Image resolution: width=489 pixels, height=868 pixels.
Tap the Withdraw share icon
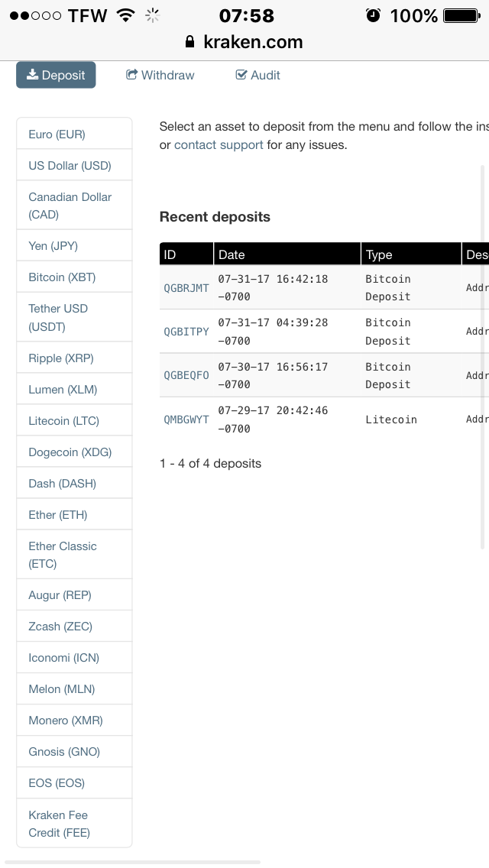click(x=132, y=75)
